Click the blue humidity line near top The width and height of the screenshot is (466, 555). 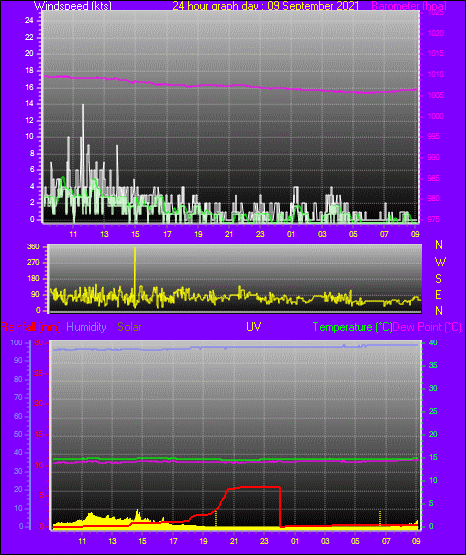(234, 348)
